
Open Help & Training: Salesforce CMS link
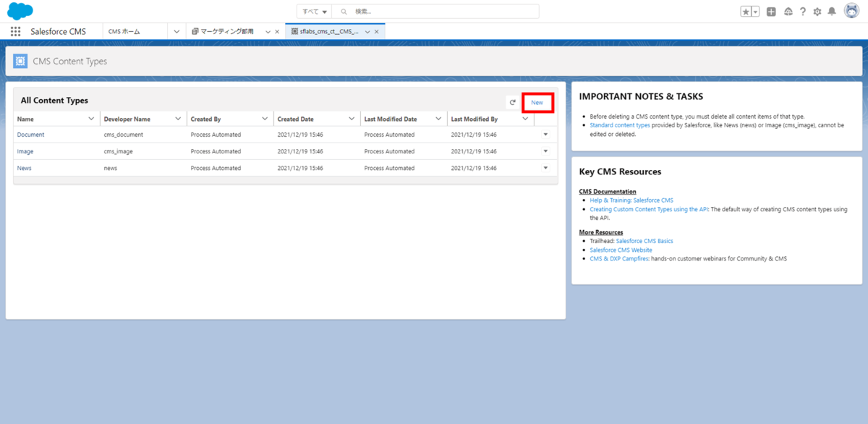631,200
